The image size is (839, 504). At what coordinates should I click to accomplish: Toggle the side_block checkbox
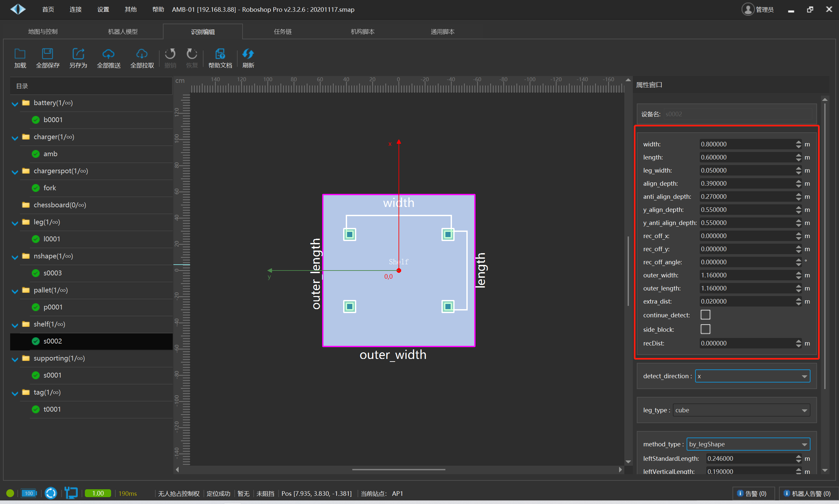tap(706, 329)
